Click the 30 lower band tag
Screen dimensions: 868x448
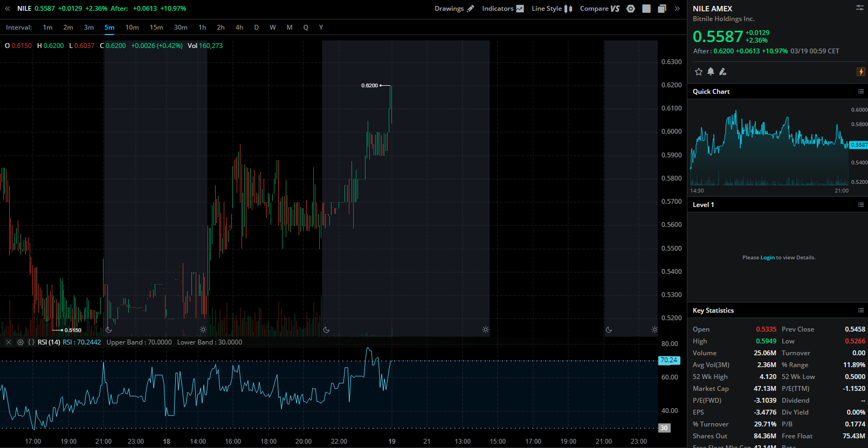tap(664, 428)
